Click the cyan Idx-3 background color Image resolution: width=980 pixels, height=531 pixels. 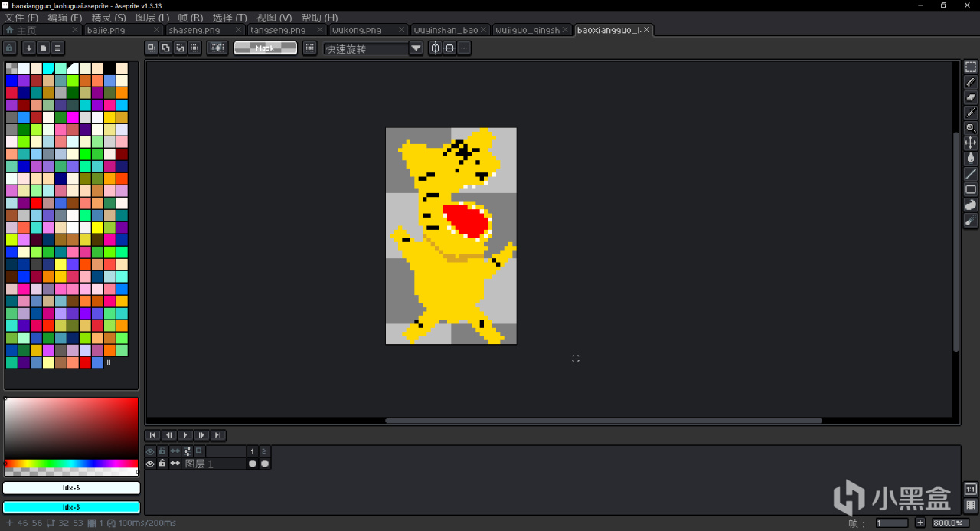71,506
